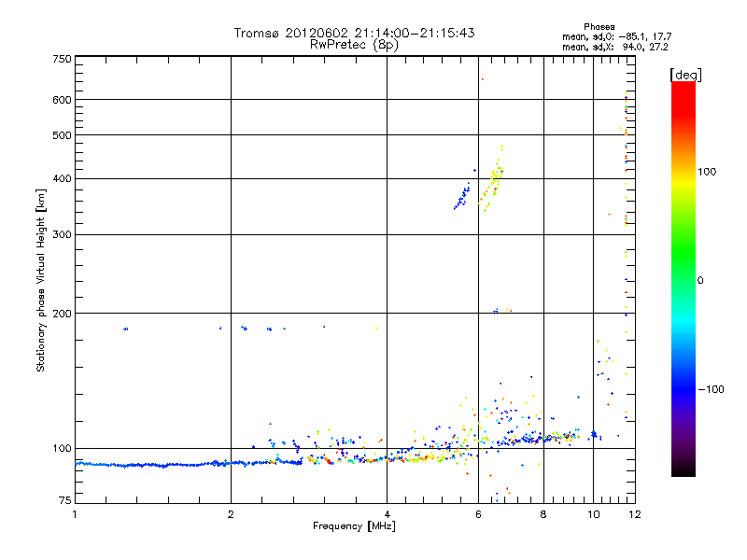Click the x-axis tick label '1'
The width and height of the screenshot is (747, 560).
(75, 514)
